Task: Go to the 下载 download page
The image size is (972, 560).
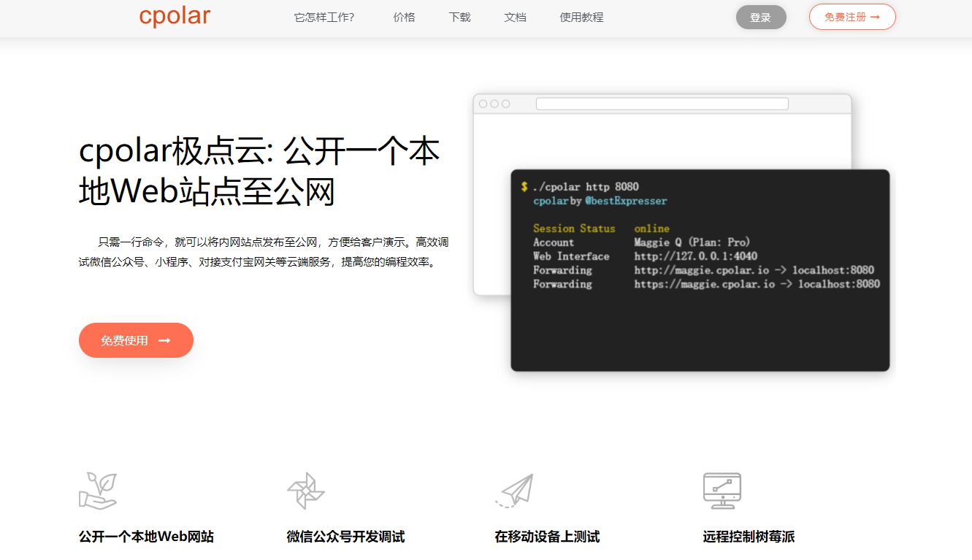Action: 460,18
